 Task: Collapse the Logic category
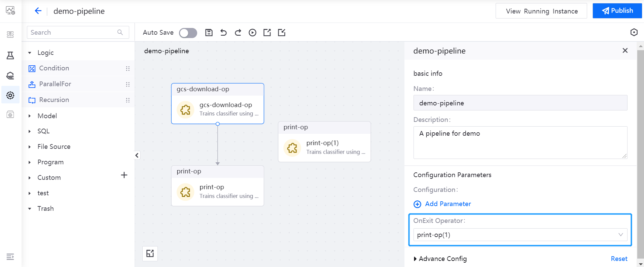click(x=30, y=53)
